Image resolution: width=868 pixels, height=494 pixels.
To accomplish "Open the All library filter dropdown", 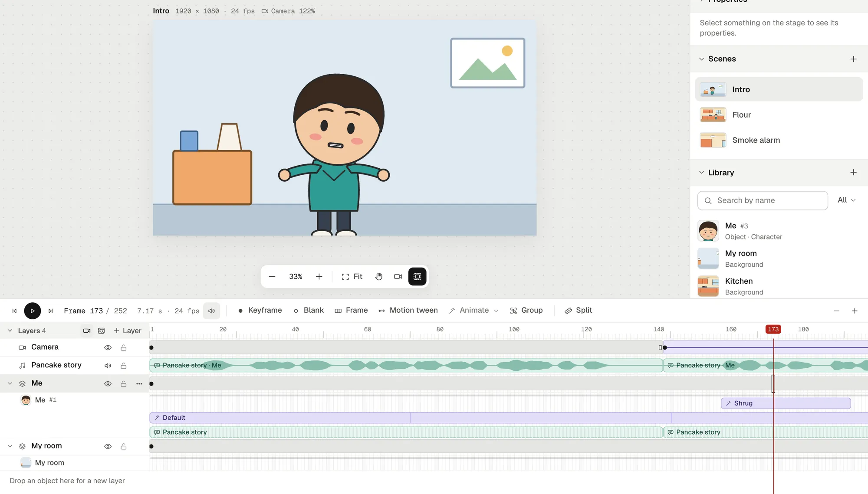I will (847, 200).
